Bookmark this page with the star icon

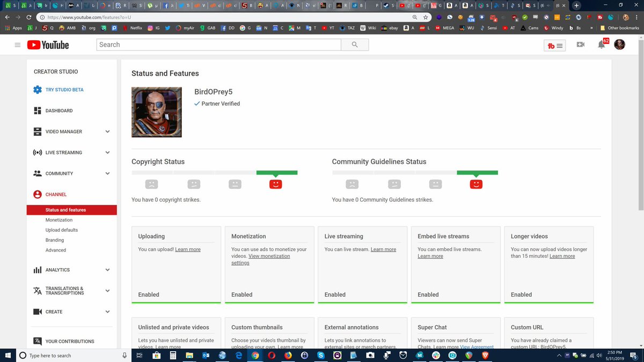[426, 17]
